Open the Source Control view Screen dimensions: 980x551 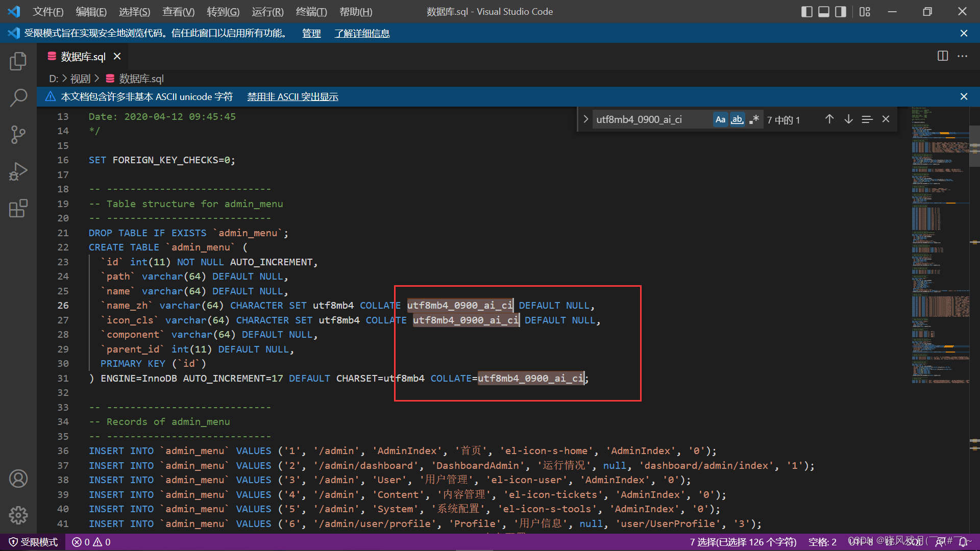[18, 135]
